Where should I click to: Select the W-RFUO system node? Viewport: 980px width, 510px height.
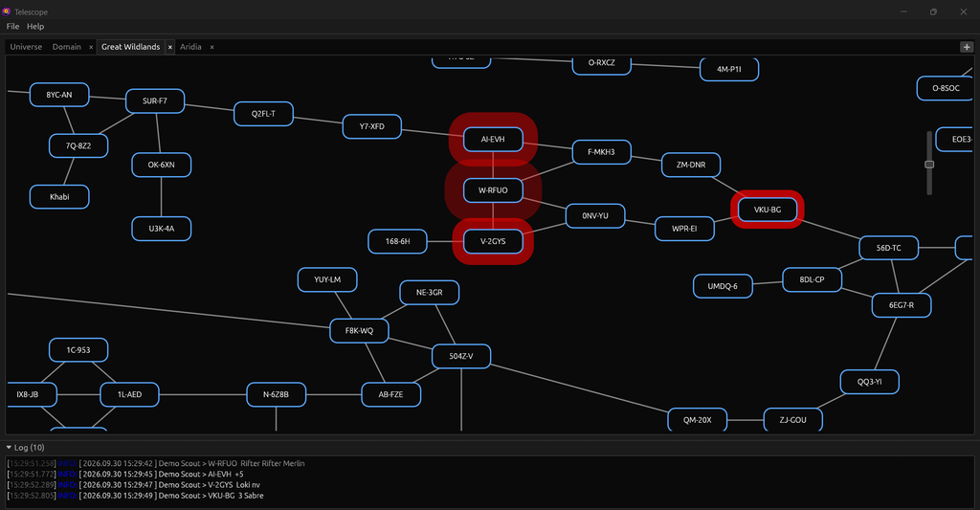(x=493, y=190)
